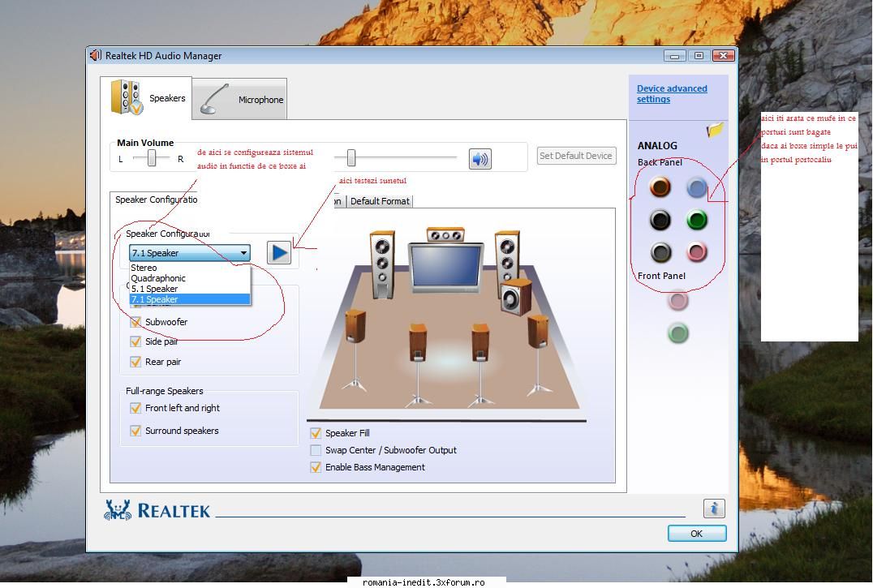This screenshot has height=588, width=873.
Task: Open Device advanced settings link
Action: [672, 93]
